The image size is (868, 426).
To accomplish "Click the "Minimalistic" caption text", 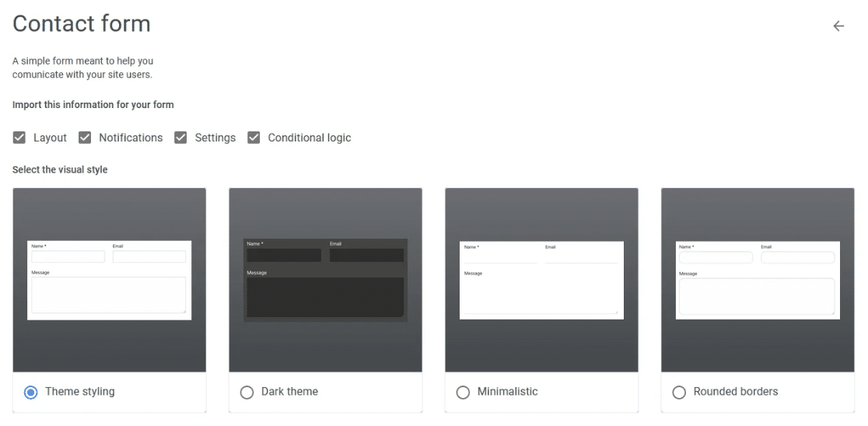I will click(x=508, y=392).
